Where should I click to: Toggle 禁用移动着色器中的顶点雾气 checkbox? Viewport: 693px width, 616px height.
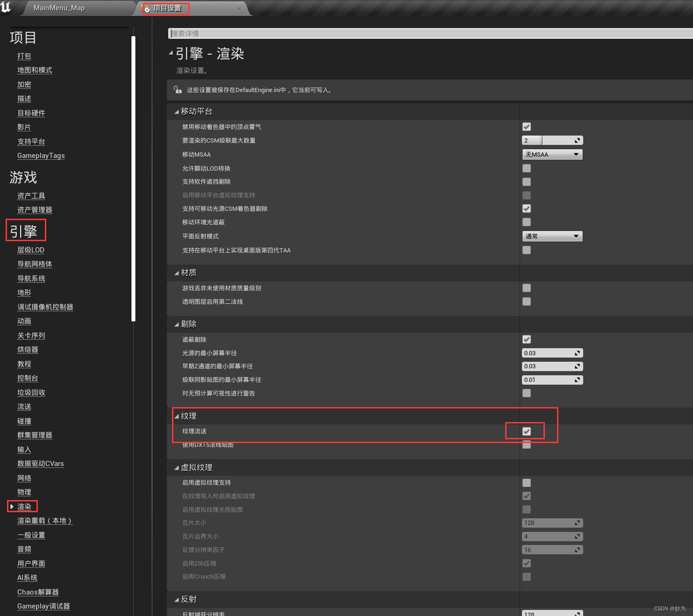(527, 127)
